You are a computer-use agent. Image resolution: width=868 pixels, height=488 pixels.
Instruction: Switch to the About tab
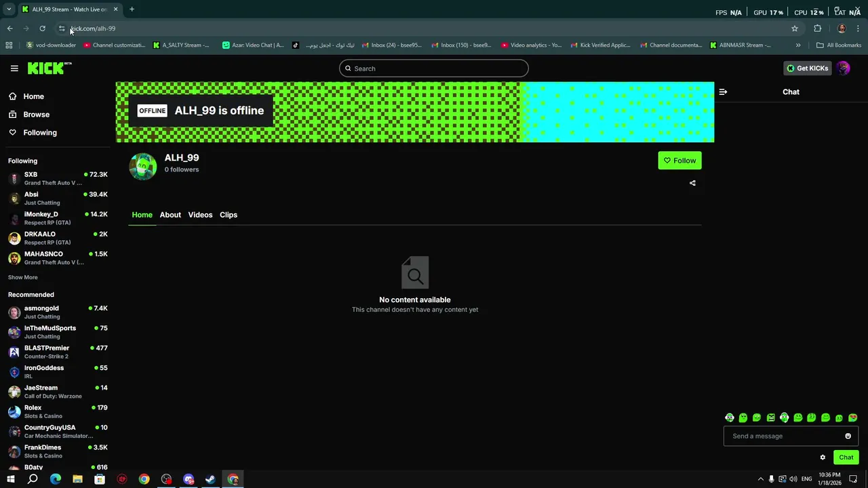point(170,215)
